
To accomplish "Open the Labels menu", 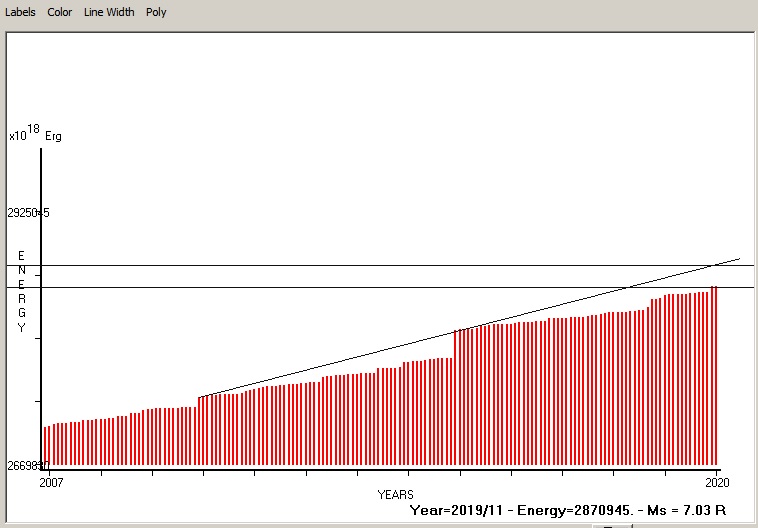I will pyautogui.click(x=20, y=12).
